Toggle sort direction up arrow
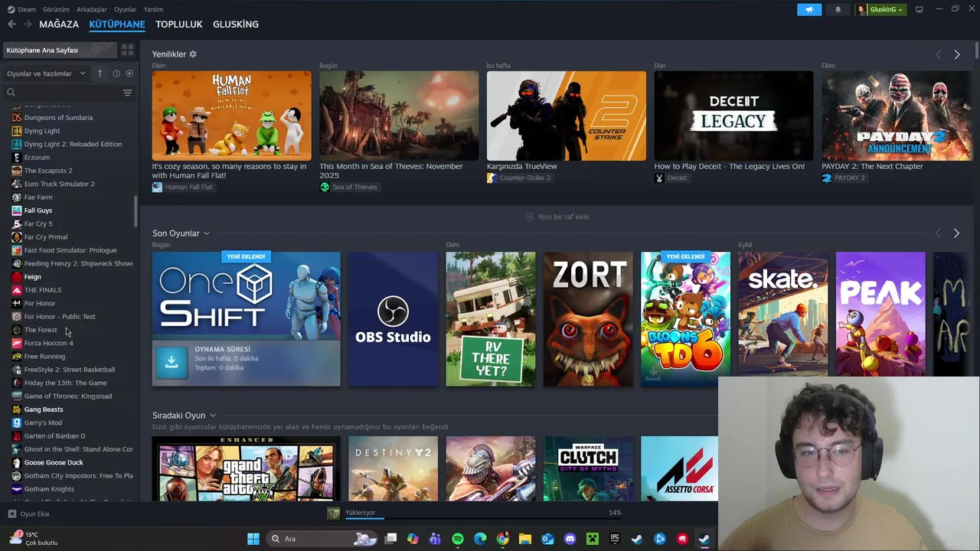Viewport: 980px width, 551px height. pyautogui.click(x=100, y=73)
